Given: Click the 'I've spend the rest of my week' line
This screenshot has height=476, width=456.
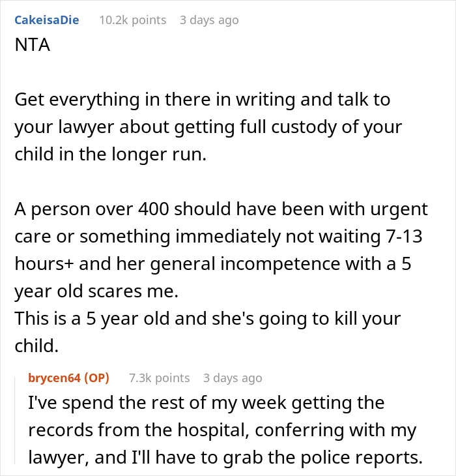Looking at the screenshot, I should 206,403.
